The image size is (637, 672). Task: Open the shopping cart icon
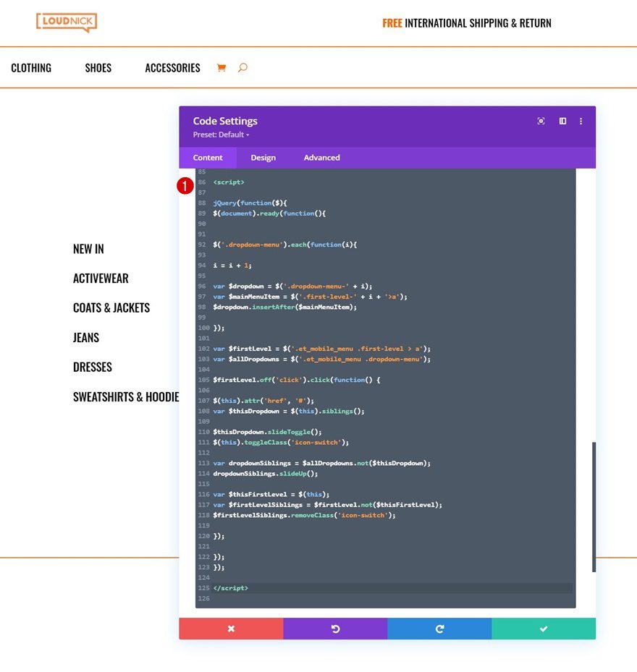point(222,67)
